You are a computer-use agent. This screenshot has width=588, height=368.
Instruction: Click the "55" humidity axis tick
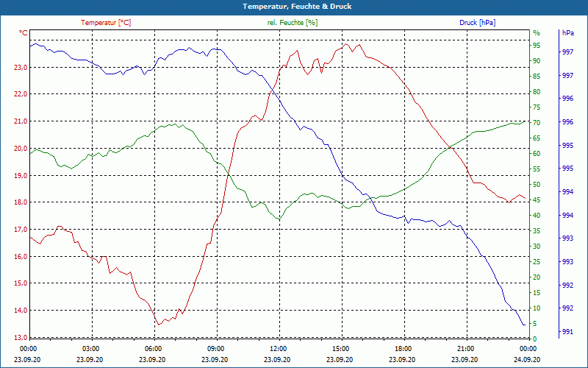(537, 169)
